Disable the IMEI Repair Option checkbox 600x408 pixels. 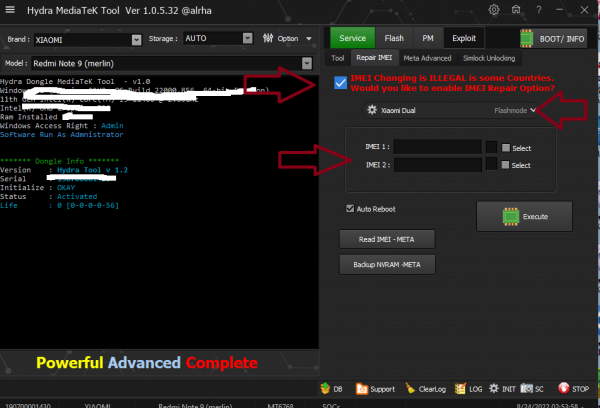[x=340, y=83]
